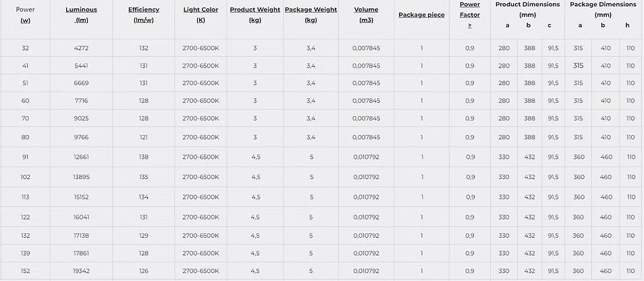Select the 152 power cell
Screen dimensions: 644x281
26,271
